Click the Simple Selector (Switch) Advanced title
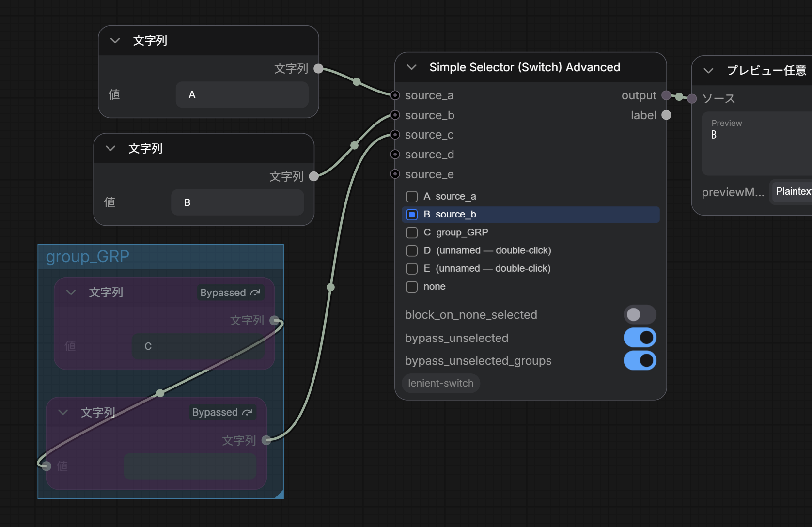The height and width of the screenshot is (527, 812). coord(525,67)
